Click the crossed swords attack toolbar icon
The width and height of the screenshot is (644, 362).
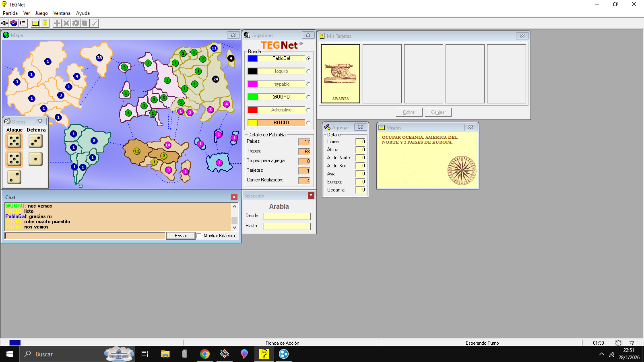66,23
